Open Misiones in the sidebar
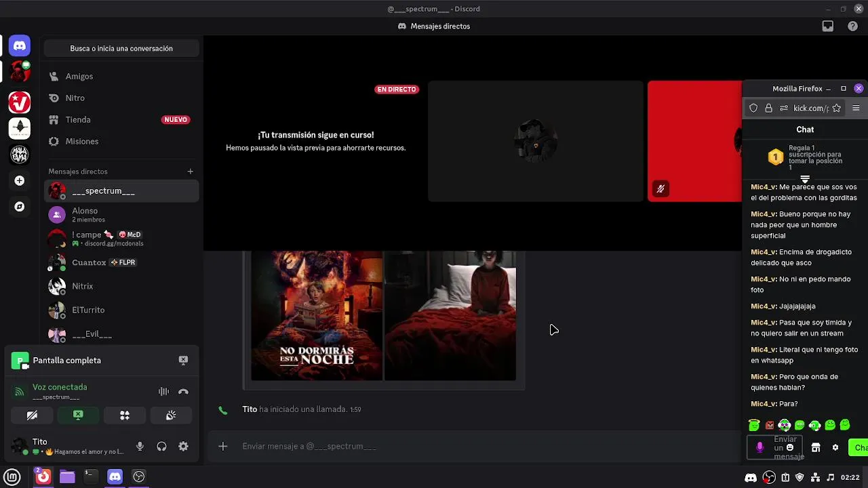 click(x=121, y=142)
